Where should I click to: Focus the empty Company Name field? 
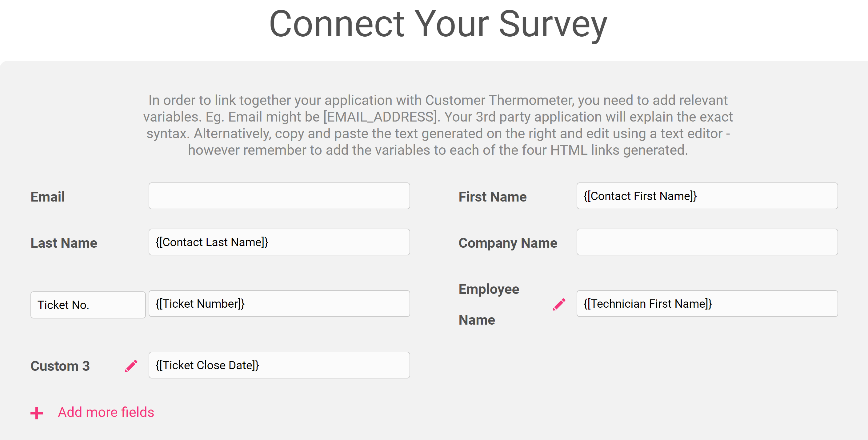click(707, 242)
